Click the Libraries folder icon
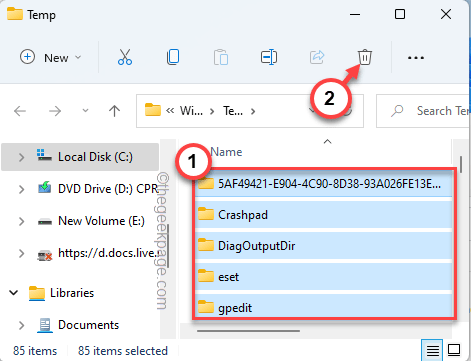 pyautogui.click(x=37, y=293)
